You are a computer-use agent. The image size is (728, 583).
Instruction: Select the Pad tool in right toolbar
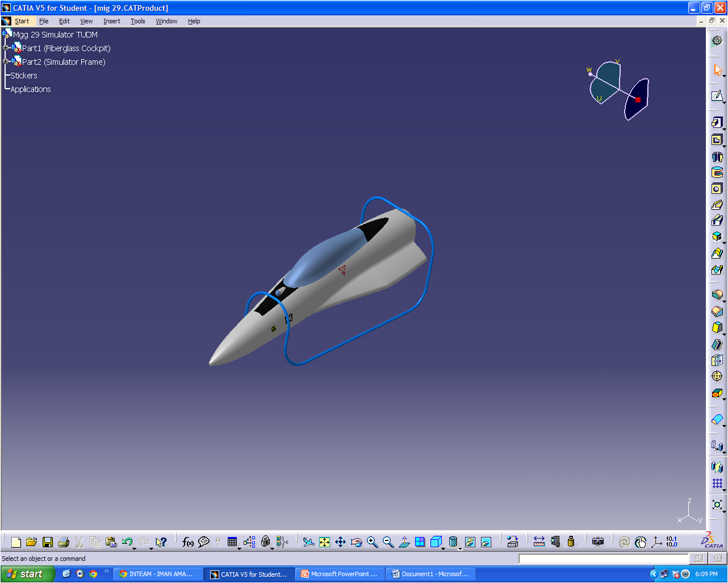(x=717, y=122)
